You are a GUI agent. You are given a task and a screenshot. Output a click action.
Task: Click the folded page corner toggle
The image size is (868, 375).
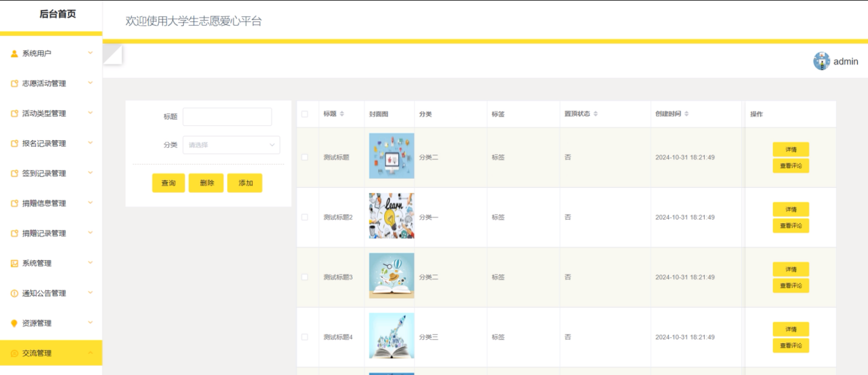pos(113,54)
